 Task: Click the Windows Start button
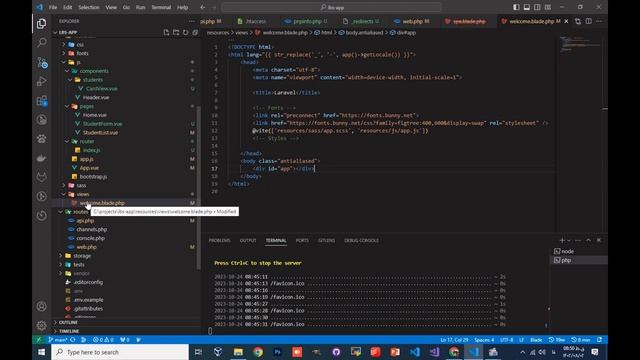tap(42, 352)
